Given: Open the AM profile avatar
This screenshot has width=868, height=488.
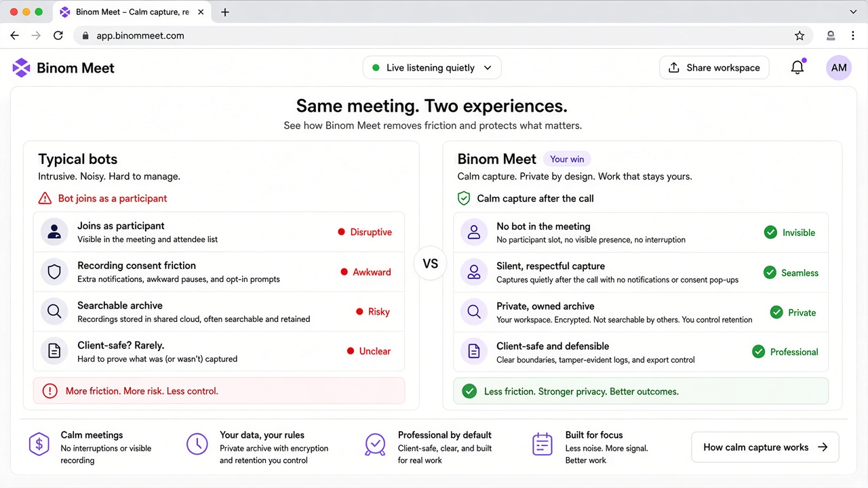Looking at the screenshot, I should [x=839, y=68].
